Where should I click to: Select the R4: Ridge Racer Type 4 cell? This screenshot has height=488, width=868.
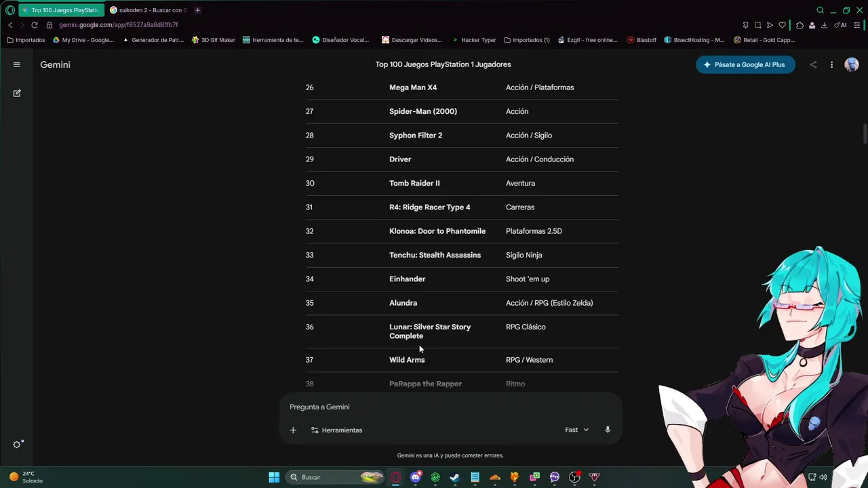429,207
